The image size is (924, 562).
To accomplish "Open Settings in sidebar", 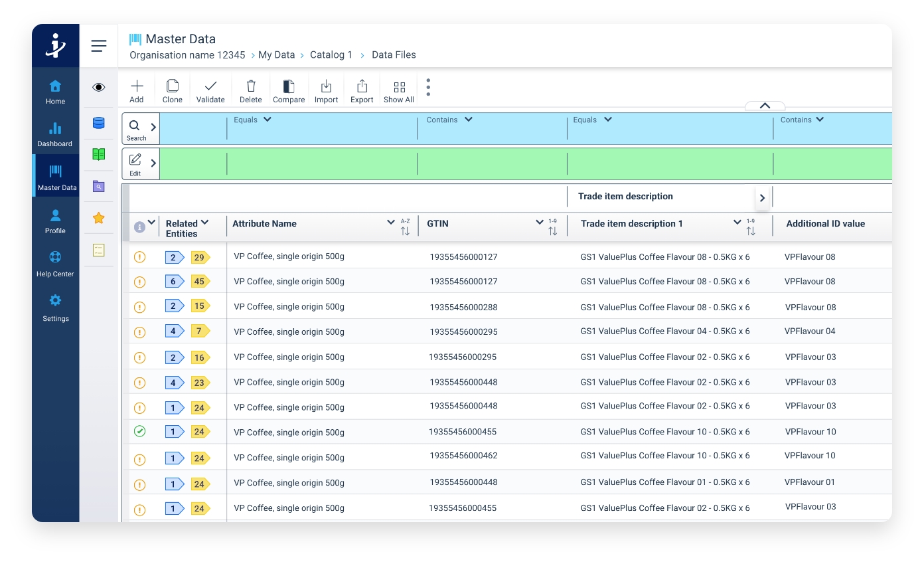I will (55, 308).
